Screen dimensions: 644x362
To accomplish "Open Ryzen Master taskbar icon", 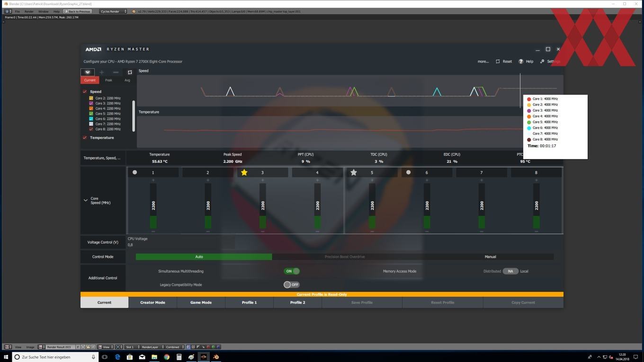I will click(204, 357).
